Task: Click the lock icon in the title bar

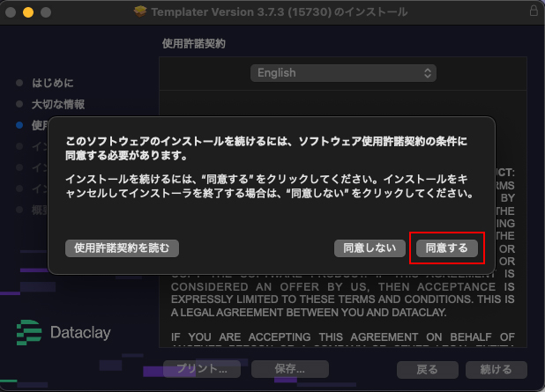Action: 533,12
